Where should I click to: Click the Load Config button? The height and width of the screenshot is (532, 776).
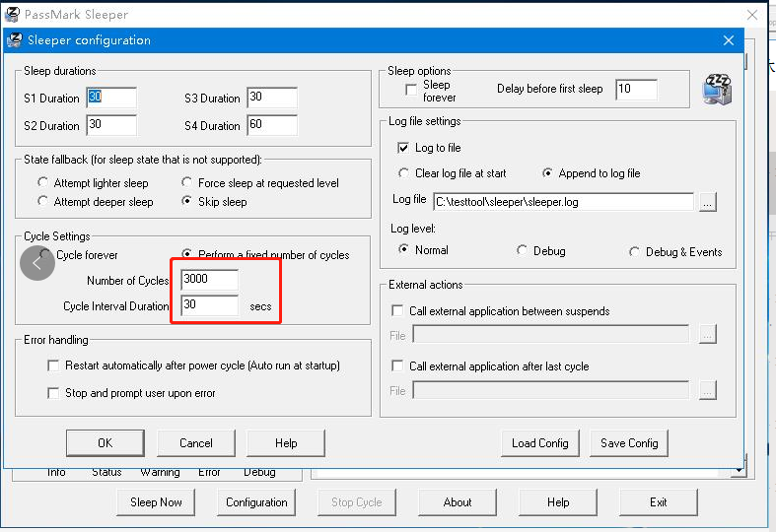coord(539,443)
